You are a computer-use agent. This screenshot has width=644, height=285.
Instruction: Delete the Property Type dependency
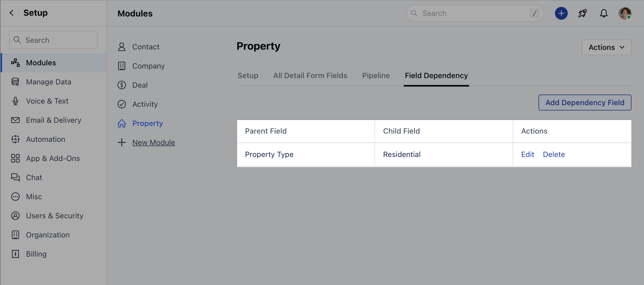(x=554, y=154)
